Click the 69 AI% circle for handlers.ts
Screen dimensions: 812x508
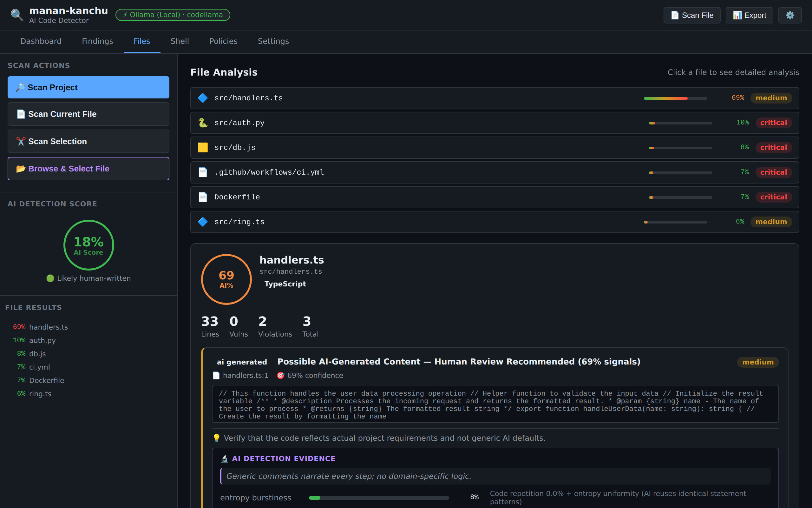click(x=226, y=279)
